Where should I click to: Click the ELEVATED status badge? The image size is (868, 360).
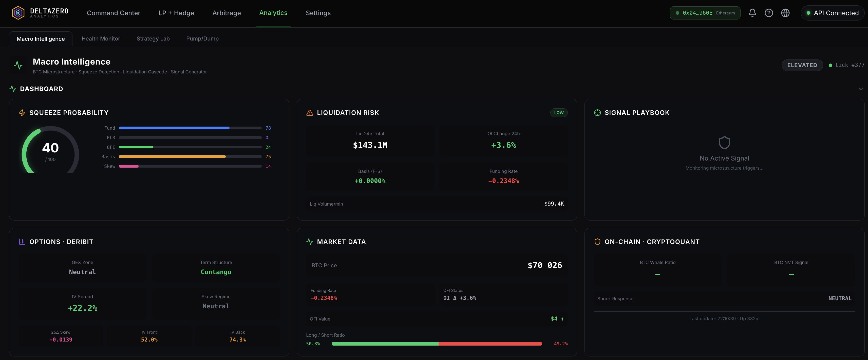click(x=802, y=65)
